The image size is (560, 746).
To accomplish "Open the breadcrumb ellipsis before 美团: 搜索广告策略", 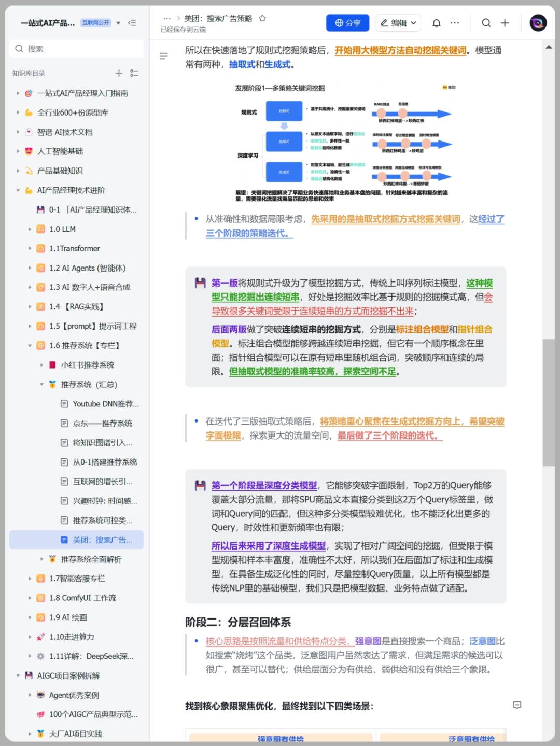I will [x=167, y=19].
